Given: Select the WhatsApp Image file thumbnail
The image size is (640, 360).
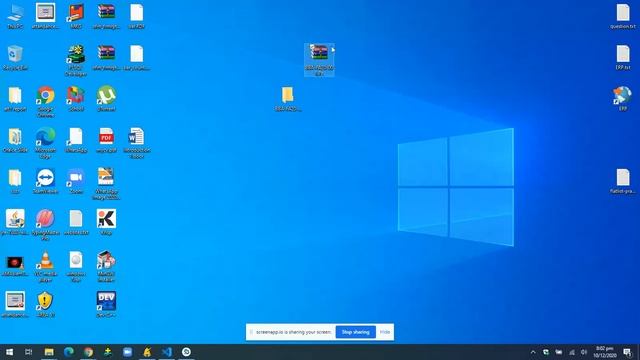Looking at the screenshot, I should tap(106, 184).
